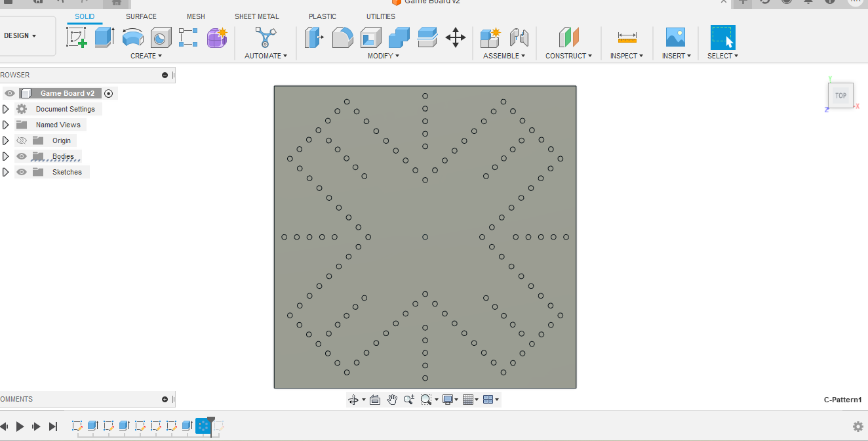This screenshot has height=441, width=868.
Task: Select the Fillet tool
Action: click(342, 37)
